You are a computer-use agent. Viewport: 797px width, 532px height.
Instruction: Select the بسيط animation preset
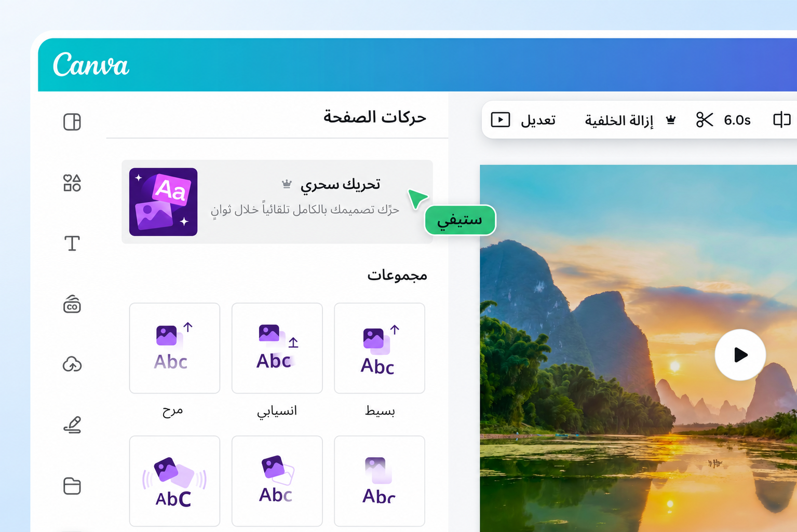[380, 348]
